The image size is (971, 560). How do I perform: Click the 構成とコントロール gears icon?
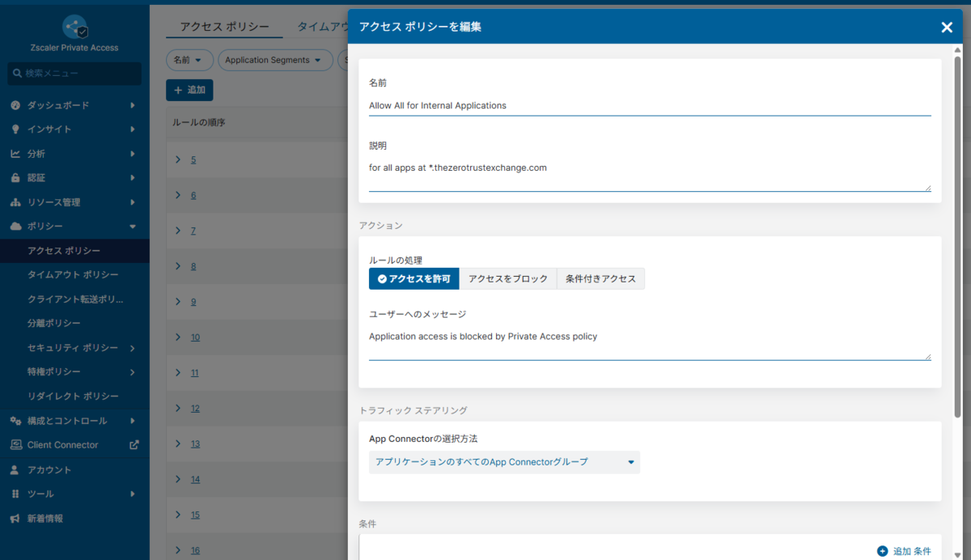[x=15, y=421]
